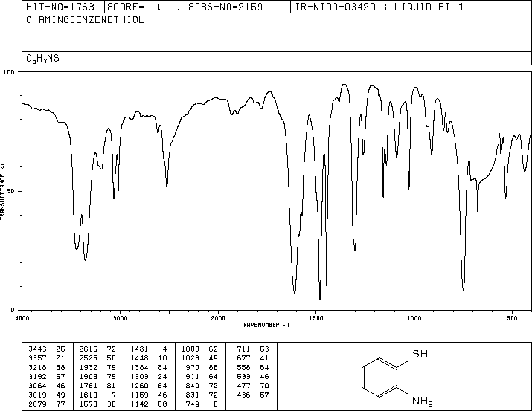Select peak table value 3064
532x411 pixels.
[37, 386]
